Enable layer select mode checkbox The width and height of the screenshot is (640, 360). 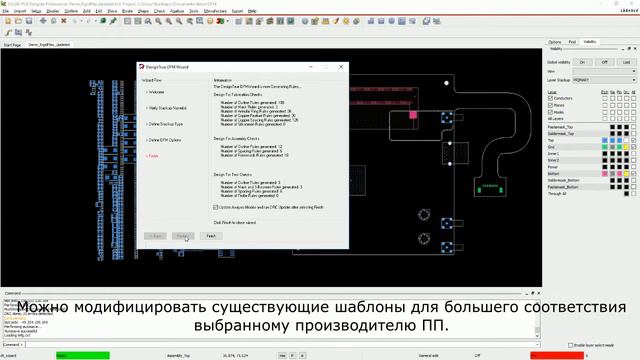[571, 345]
